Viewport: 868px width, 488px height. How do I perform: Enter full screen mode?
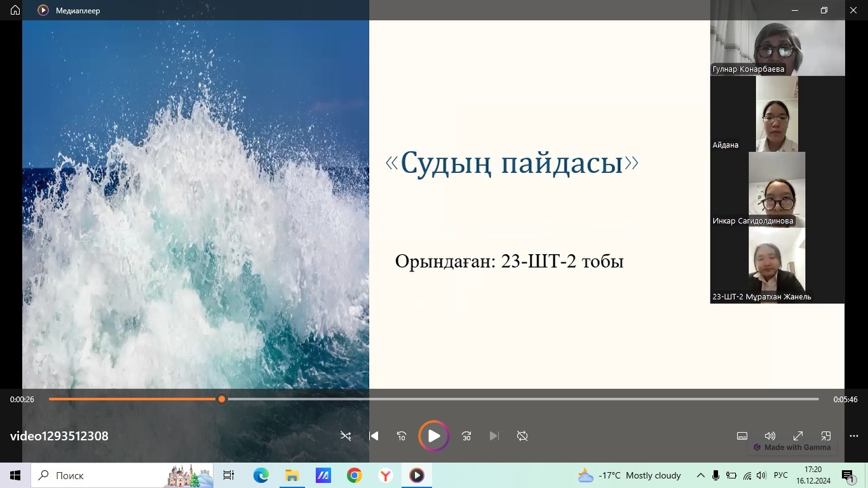[x=798, y=436]
